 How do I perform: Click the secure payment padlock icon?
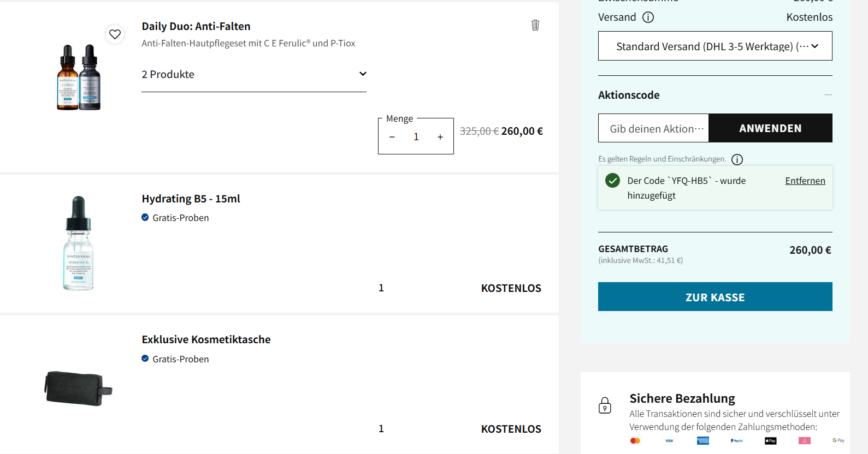click(x=605, y=405)
